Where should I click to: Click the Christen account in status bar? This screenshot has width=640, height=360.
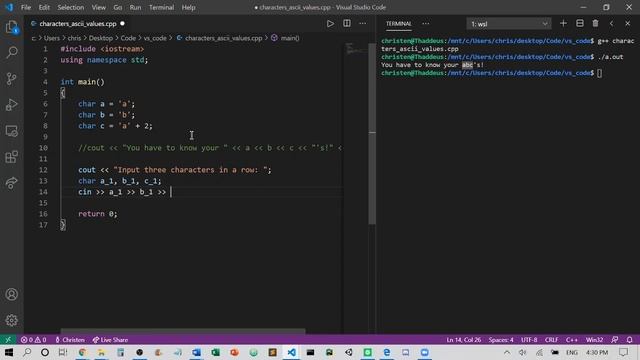tap(70, 340)
